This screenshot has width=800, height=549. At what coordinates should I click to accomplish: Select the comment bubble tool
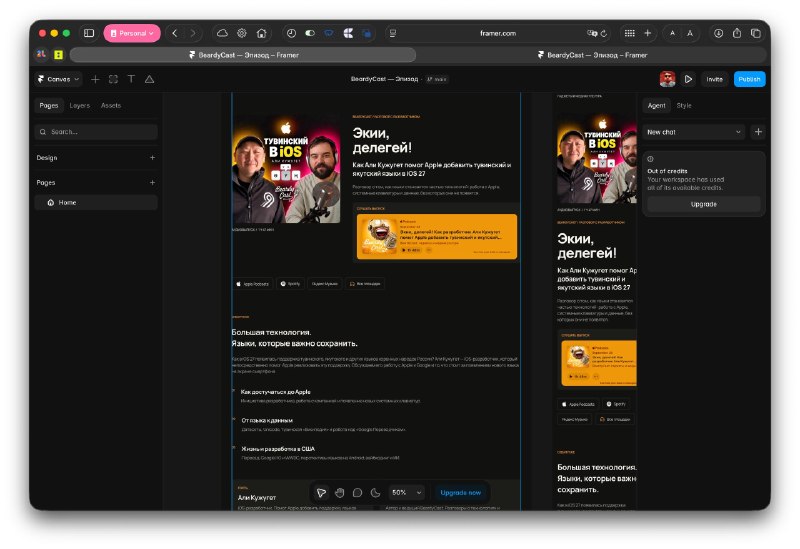(x=357, y=493)
